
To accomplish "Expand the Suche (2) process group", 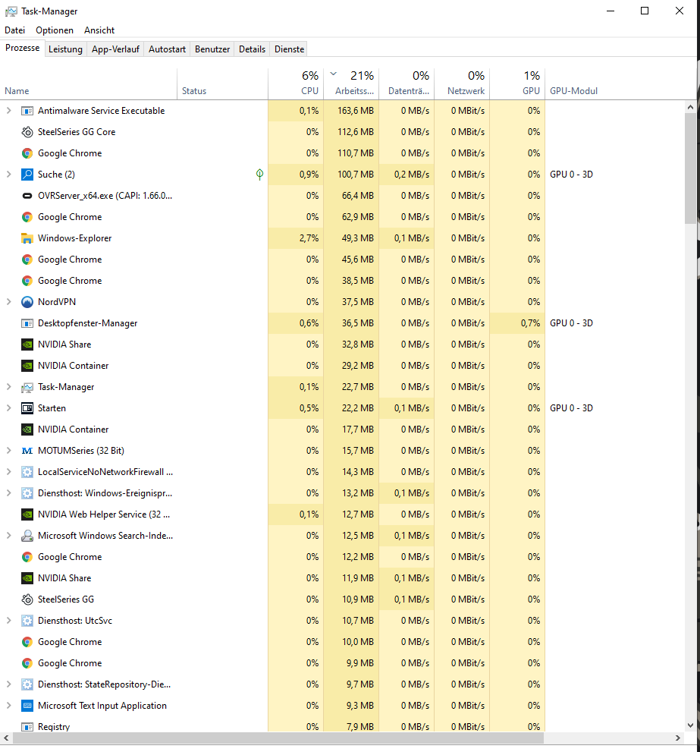I will (8, 175).
